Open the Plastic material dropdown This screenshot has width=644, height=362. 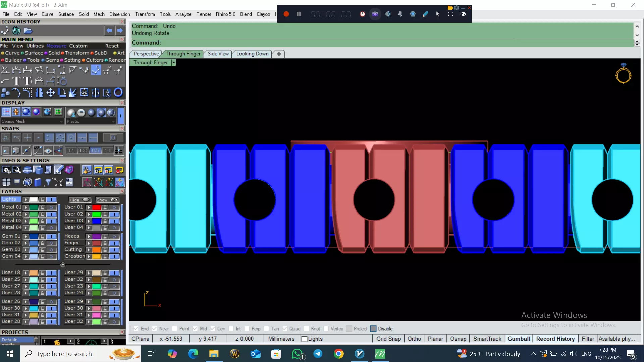91,121
